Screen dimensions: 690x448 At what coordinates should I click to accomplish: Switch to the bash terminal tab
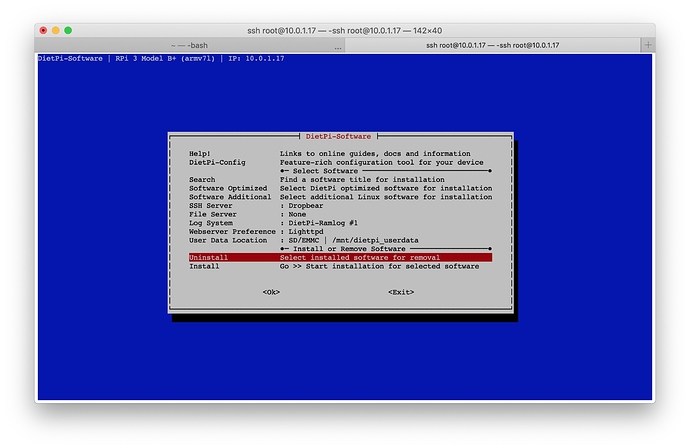[190, 45]
